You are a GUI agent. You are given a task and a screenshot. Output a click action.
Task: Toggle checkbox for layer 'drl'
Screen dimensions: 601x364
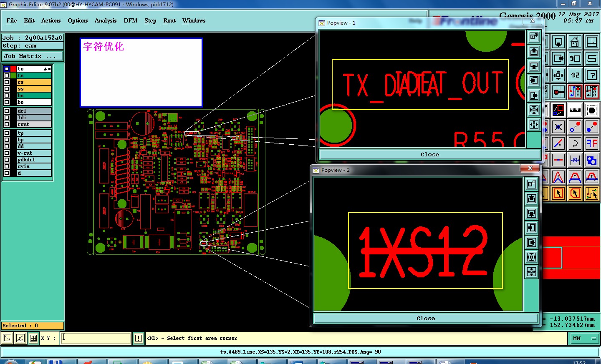tap(7, 111)
